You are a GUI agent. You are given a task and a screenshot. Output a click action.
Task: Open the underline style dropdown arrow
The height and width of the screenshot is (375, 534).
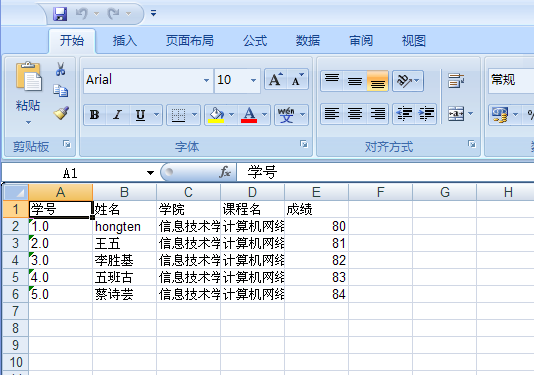coord(157,115)
